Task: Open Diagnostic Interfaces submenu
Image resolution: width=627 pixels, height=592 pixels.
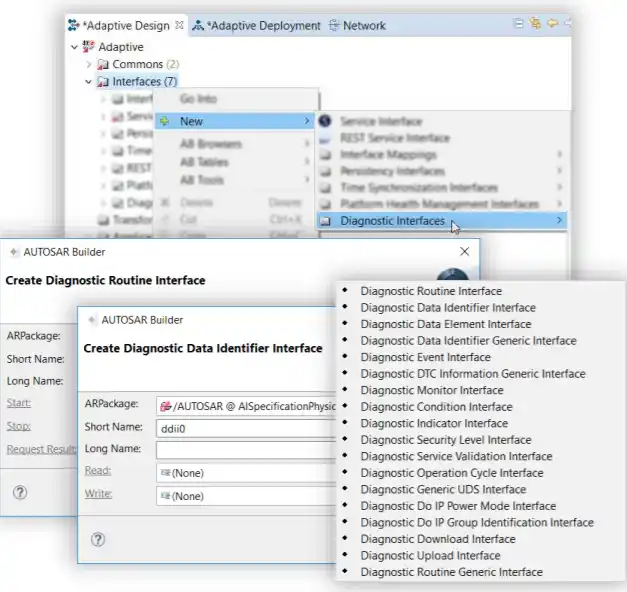Action: pyautogui.click(x=441, y=220)
